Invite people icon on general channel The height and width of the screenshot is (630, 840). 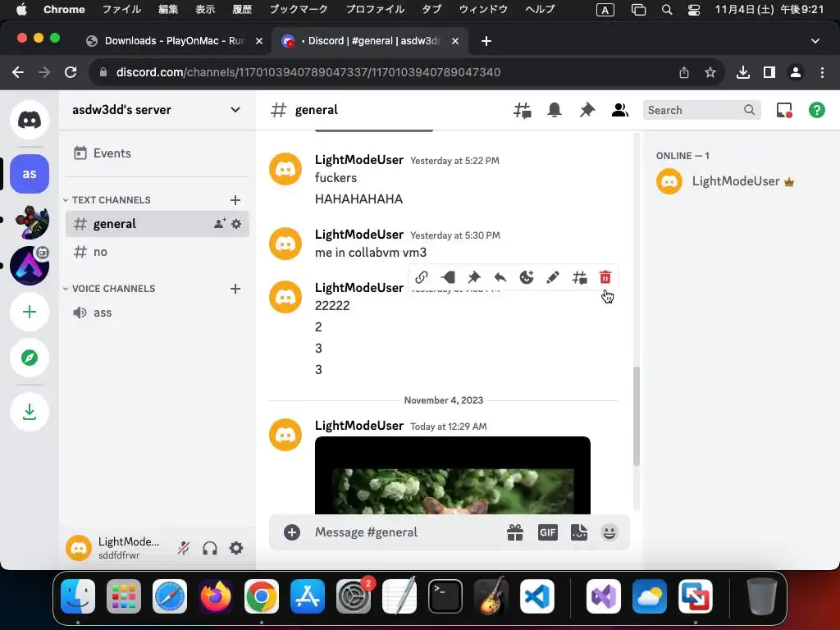pyautogui.click(x=220, y=223)
